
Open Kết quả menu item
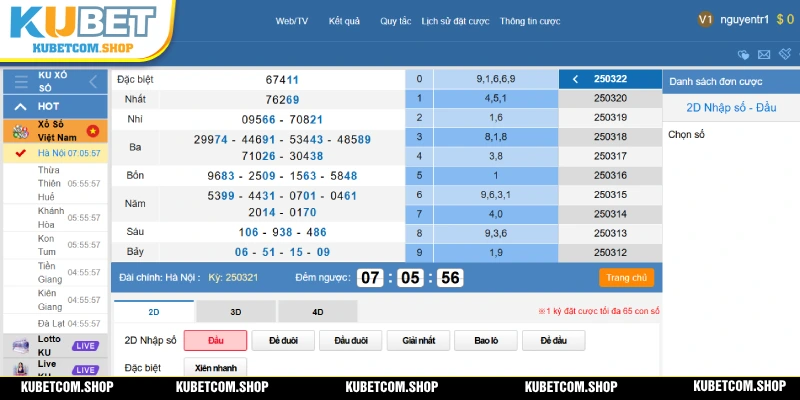[344, 21]
